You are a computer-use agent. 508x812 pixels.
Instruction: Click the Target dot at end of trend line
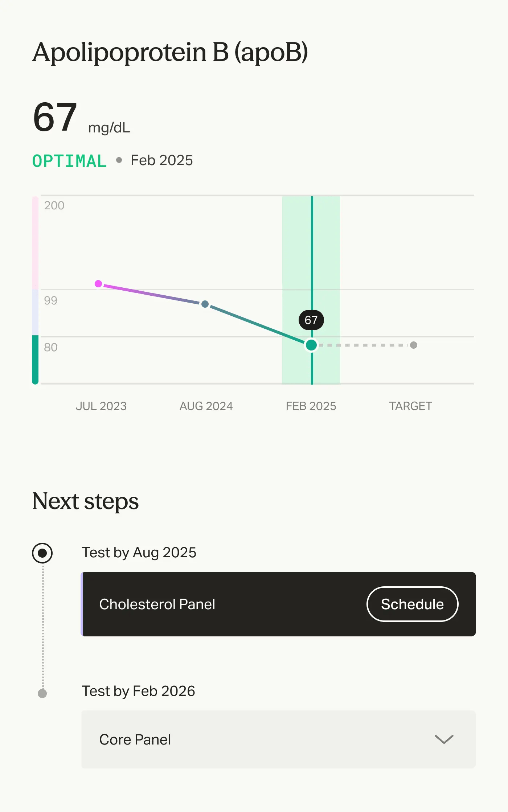click(x=414, y=345)
